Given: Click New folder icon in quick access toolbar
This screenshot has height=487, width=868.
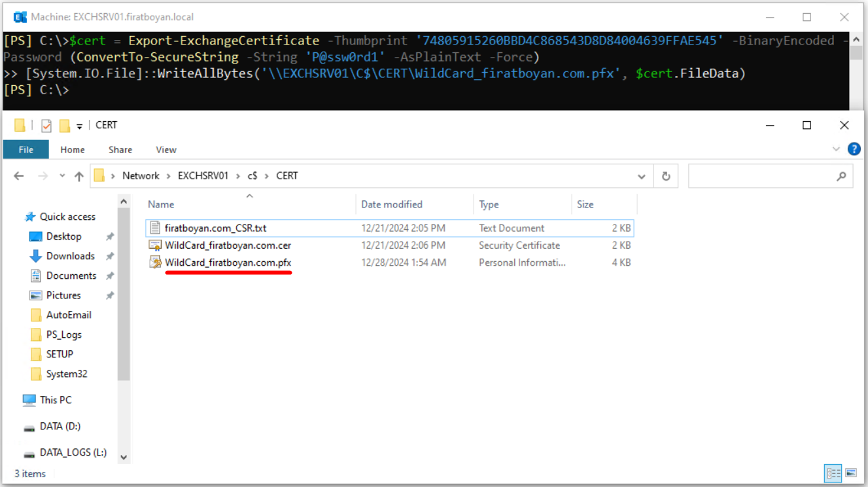Looking at the screenshot, I should click(x=64, y=126).
